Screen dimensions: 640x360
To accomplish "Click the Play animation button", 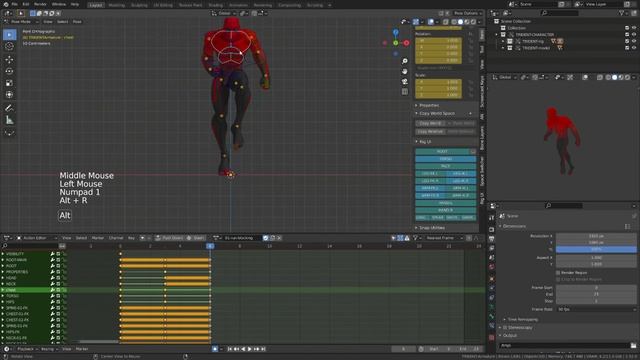I will coord(249,349).
